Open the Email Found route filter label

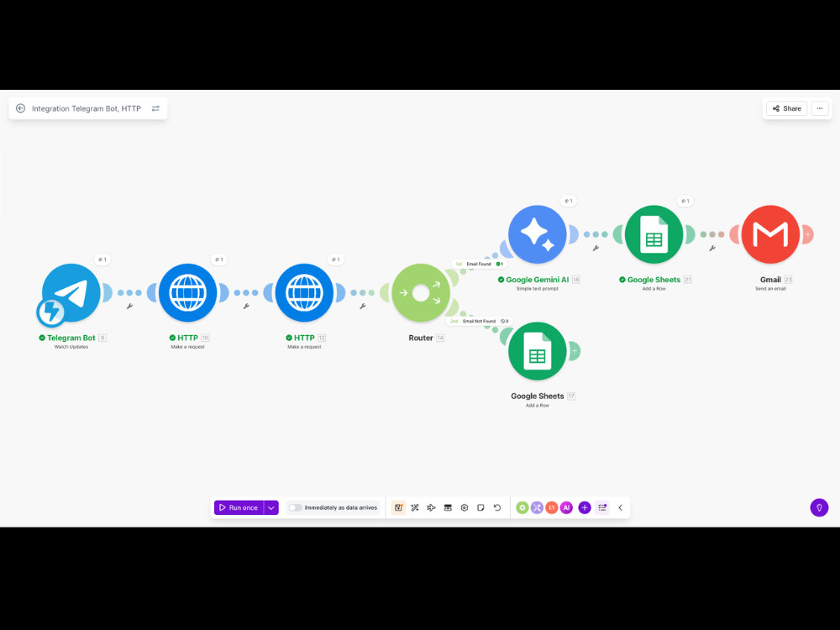pyautogui.click(x=479, y=264)
